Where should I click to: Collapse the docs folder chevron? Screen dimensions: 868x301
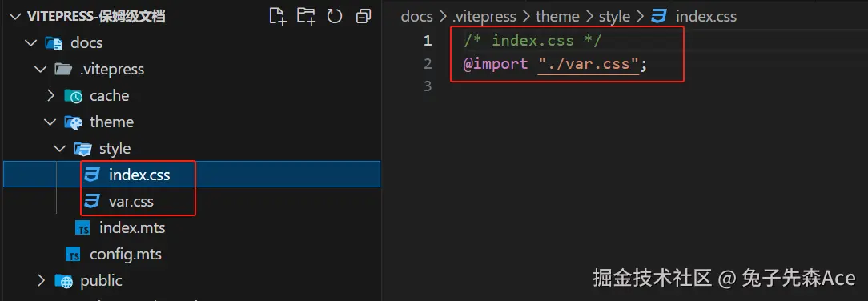click(x=30, y=42)
